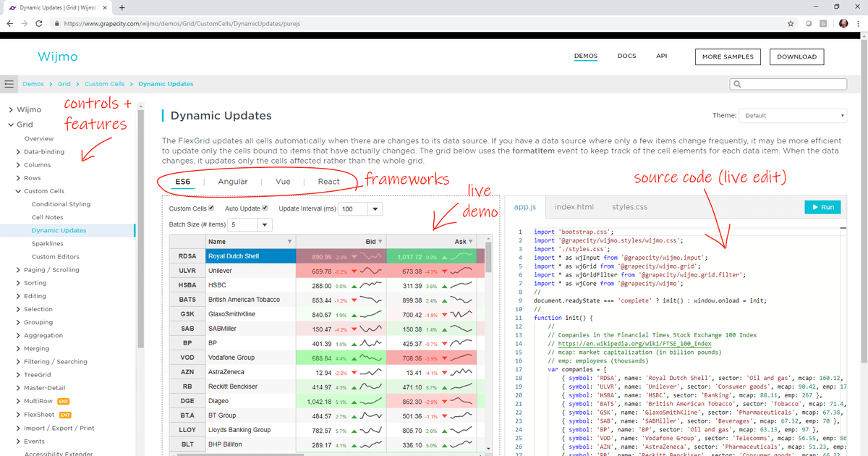Toggle the Custom Cells checkbox
Viewport: 868px width, 456px height.
click(x=211, y=208)
